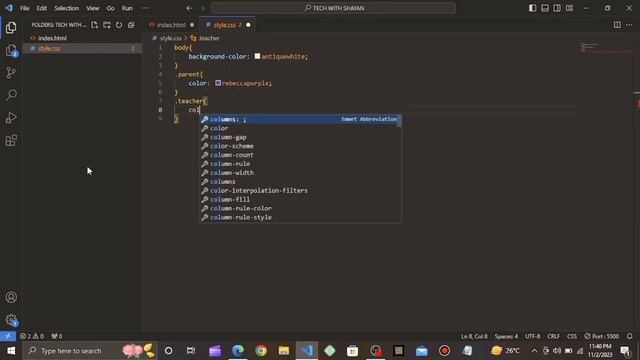
Task: Close the unsaved style.css tab dot
Action: point(248,25)
